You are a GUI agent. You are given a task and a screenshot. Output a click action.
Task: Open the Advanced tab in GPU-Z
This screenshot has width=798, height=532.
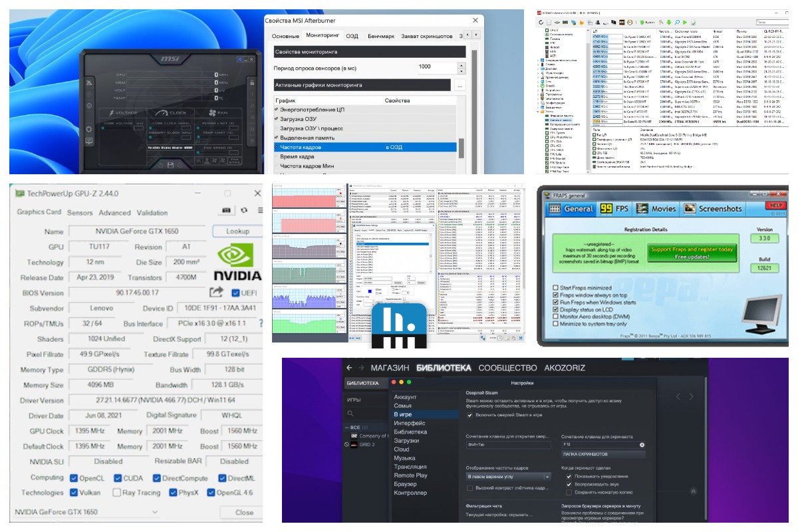[x=114, y=213]
